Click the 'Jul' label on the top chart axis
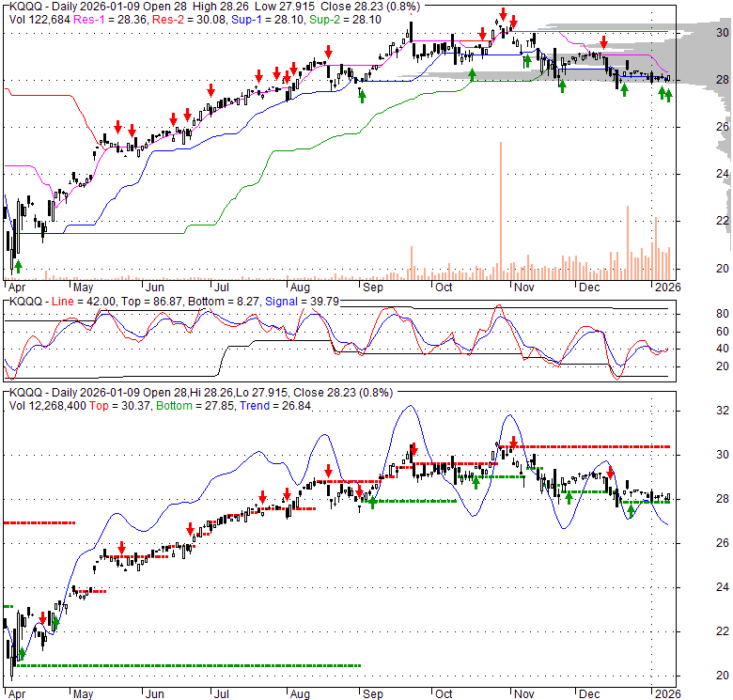 tap(221, 287)
